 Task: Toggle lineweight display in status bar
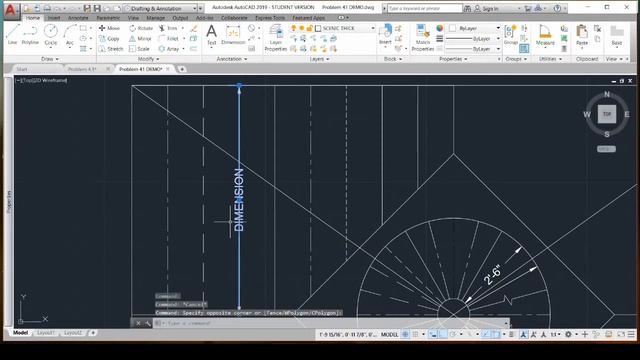(x=511, y=334)
